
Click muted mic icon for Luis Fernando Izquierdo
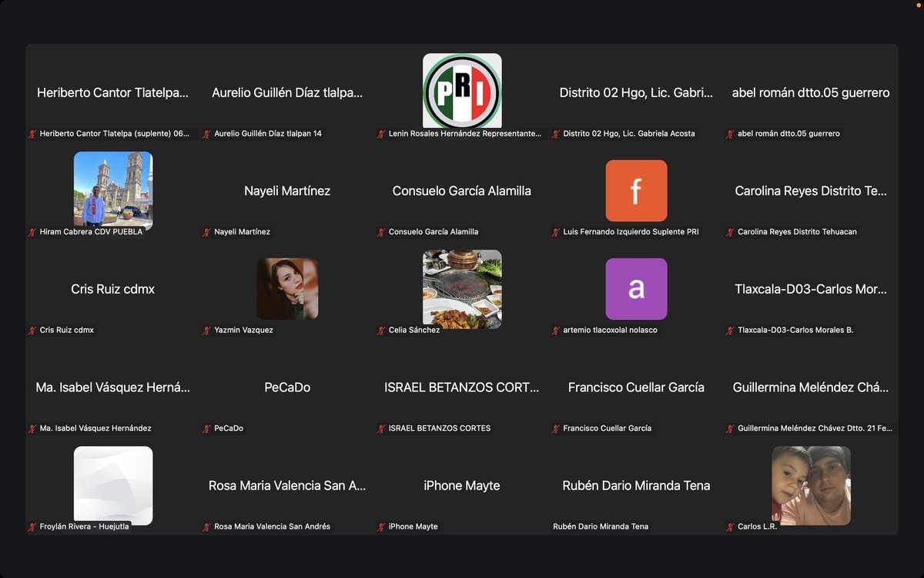pos(556,232)
